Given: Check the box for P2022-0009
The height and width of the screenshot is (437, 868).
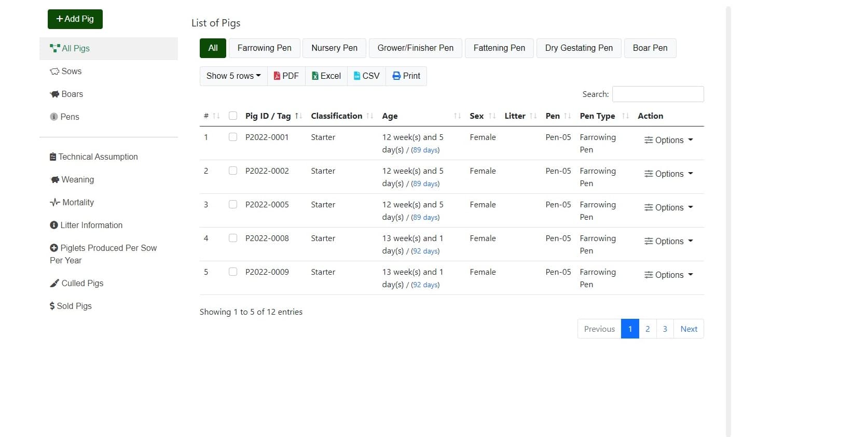Looking at the screenshot, I should click(x=233, y=272).
